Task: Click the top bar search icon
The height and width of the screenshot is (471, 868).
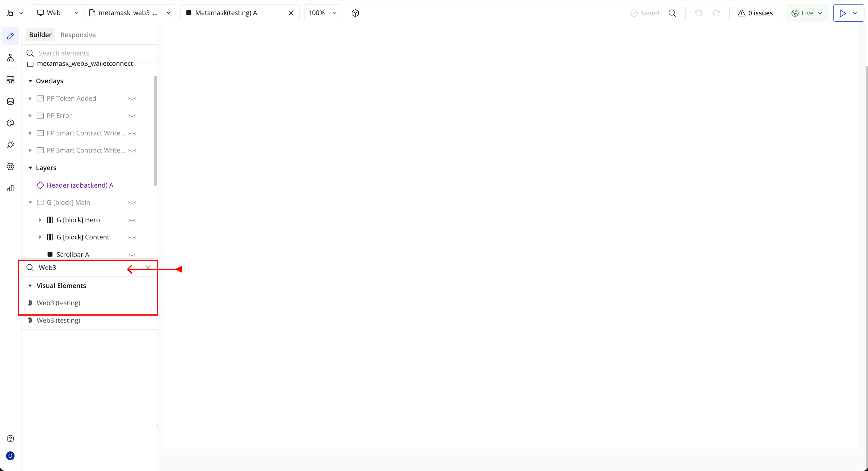Action: tap(672, 13)
